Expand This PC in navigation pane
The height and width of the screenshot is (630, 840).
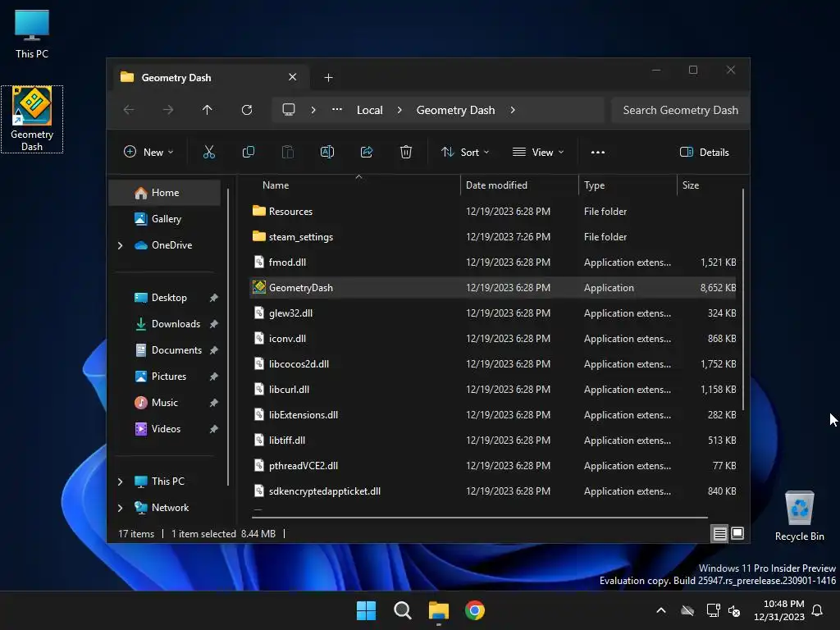coord(120,482)
